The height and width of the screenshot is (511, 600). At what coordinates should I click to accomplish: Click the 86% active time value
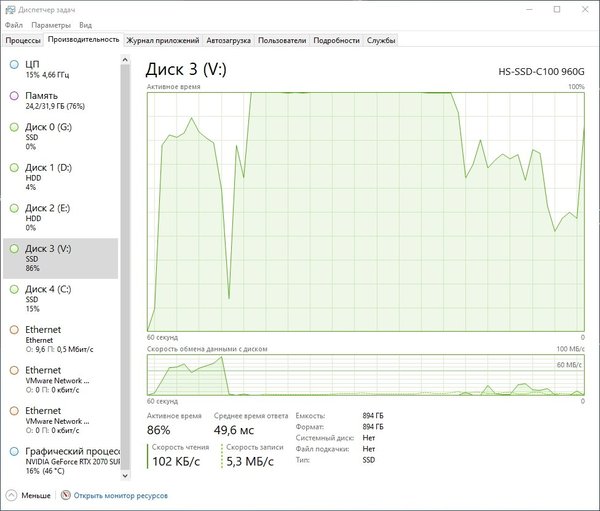158,430
